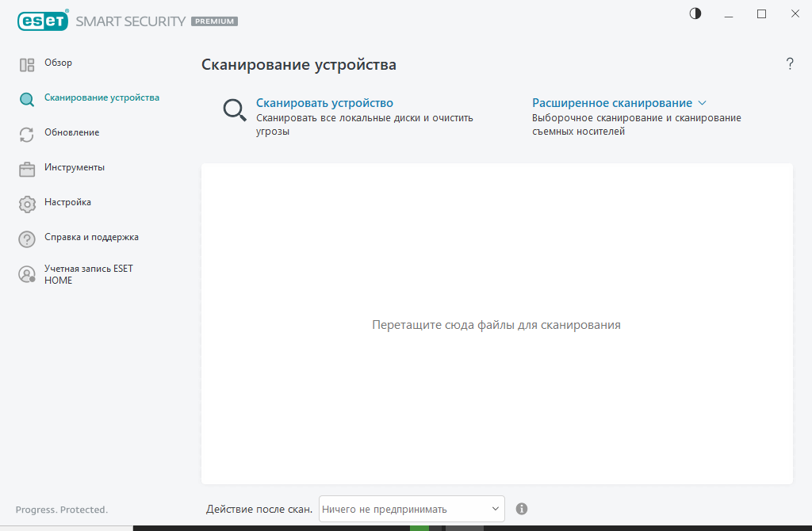812x531 pixels.
Task: Open the Overview (Обзор) dashboard icon
Action: click(x=27, y=65)
